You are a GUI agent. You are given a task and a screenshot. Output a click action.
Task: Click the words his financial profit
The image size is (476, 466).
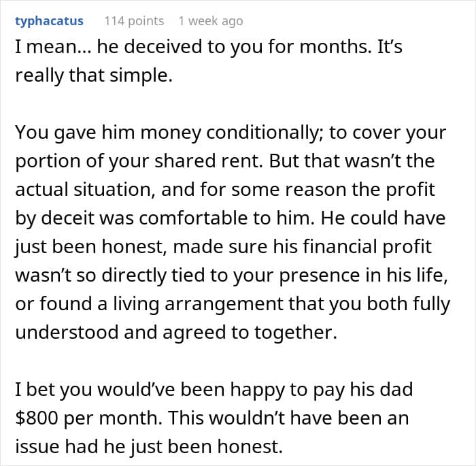(x=352, y=247)
